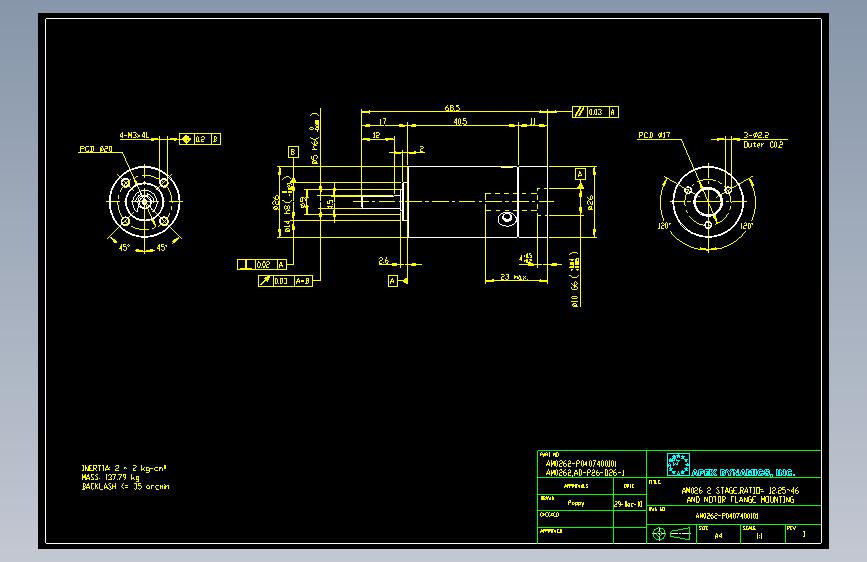The image size is (867, 562).
Task: Click the 'PCD ø17' label
Action: pos(654,135)
